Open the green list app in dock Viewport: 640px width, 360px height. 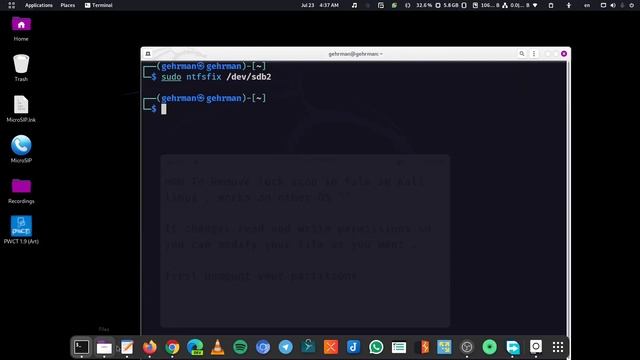[399, 347]
